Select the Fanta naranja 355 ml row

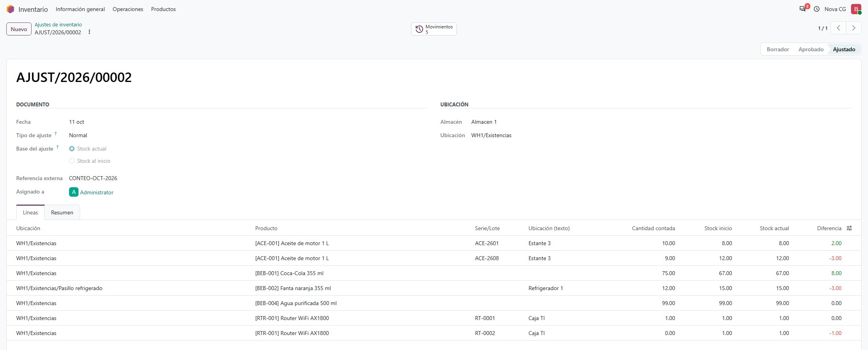point(434,288)
